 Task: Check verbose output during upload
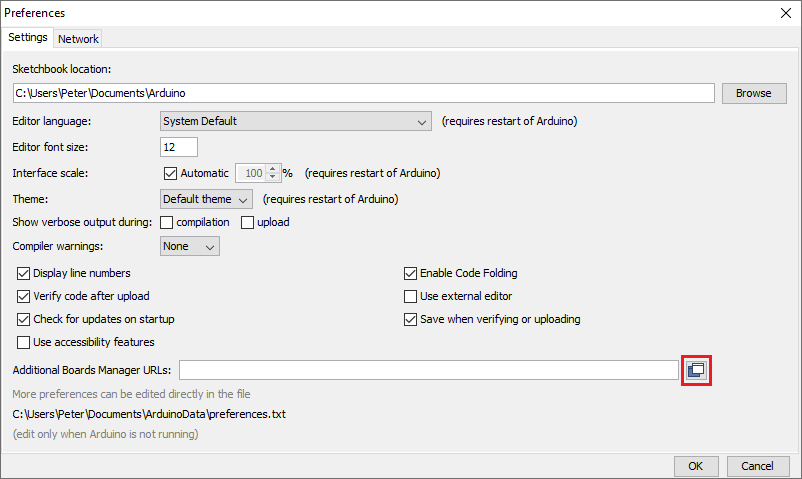[247, 222]
